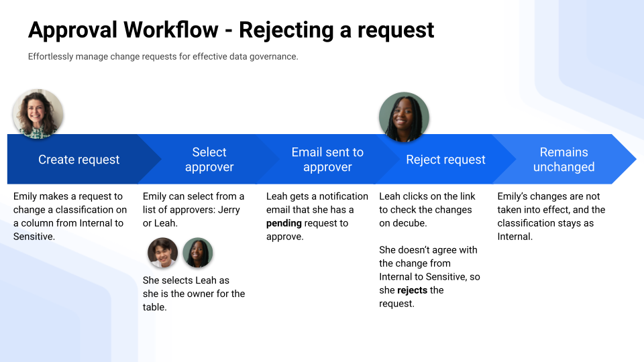This screenshot has width=644, height=362.
Task: Select Jerry's small avatar in approver list
Action: coord(162,253)
